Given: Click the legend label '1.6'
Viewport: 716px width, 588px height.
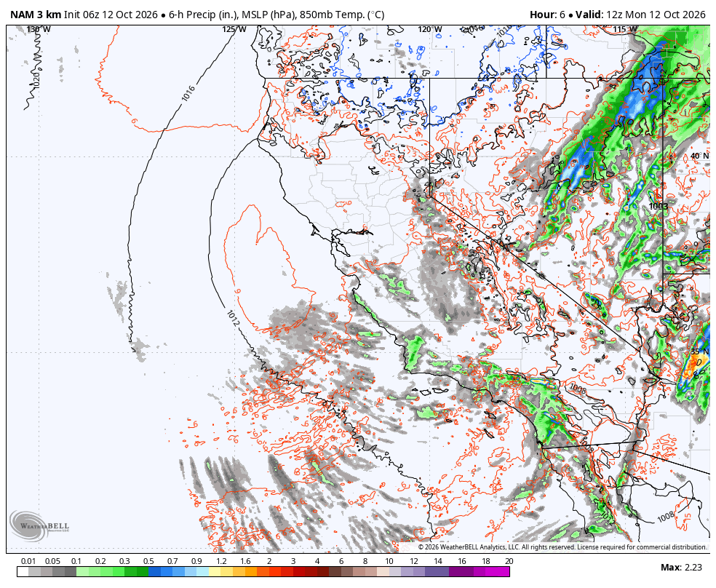Looking at the screenshot, I should [245, 561].
